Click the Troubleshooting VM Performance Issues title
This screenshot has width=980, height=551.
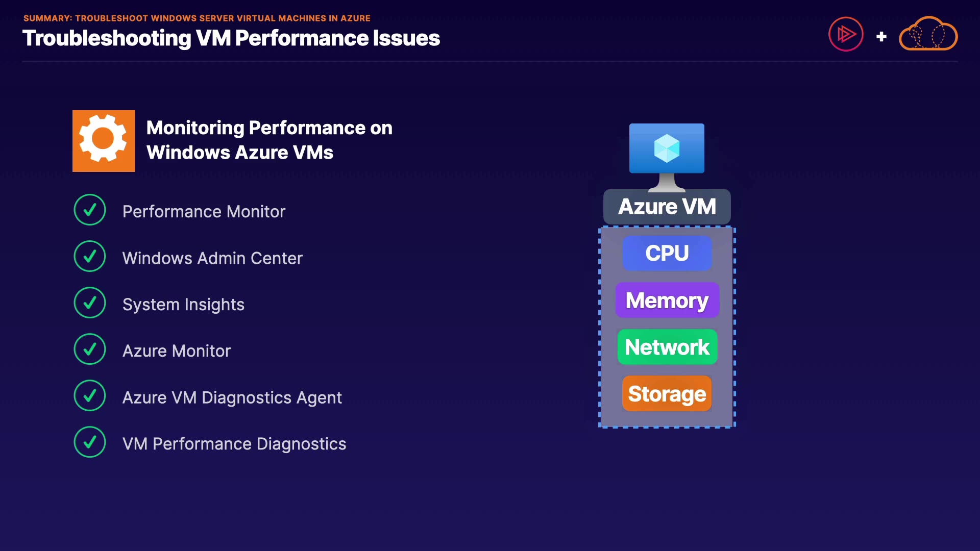[x=231, y=38]
